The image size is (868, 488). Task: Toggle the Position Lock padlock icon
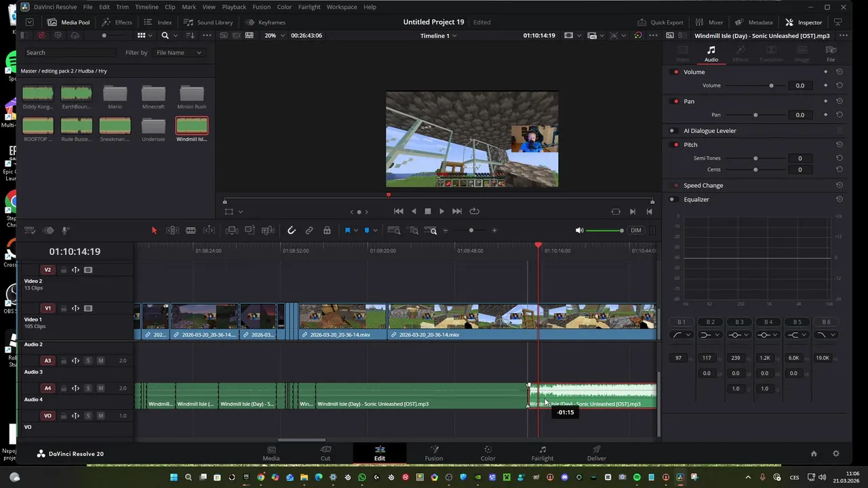point(327,230)
